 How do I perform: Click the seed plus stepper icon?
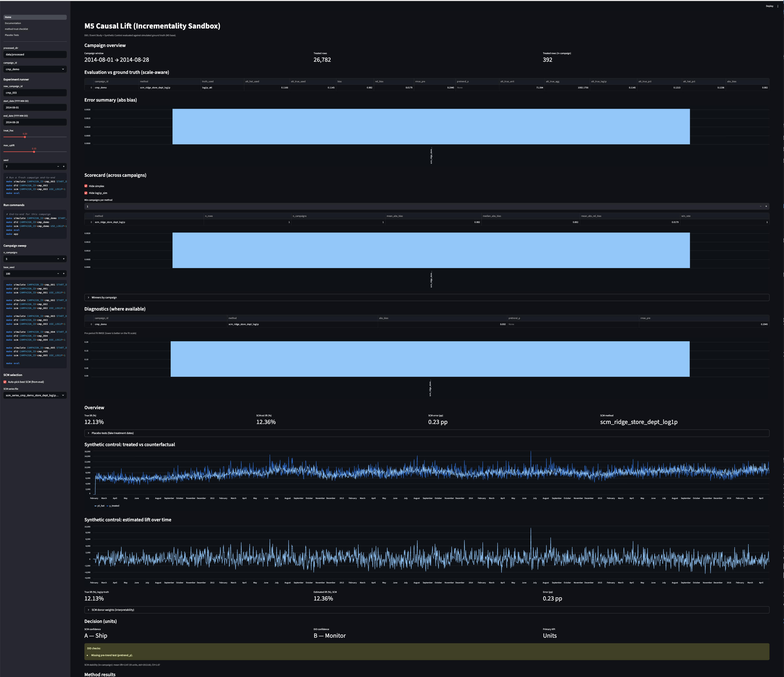point(64,166)
